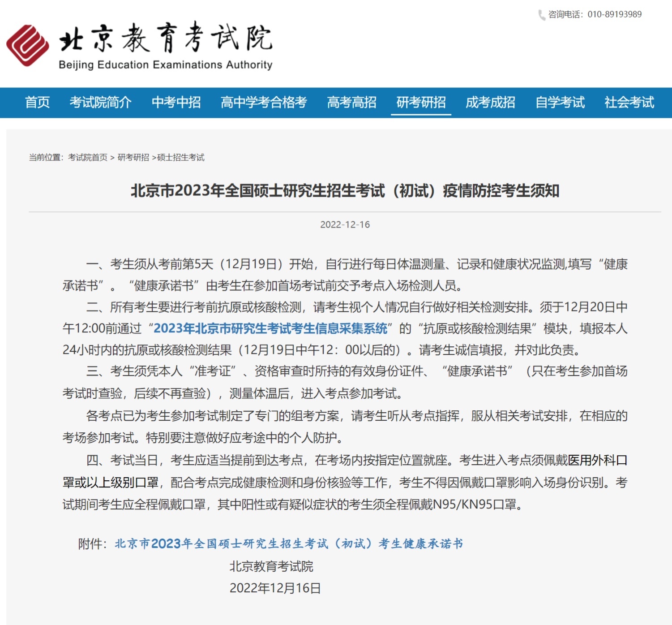Screen dimensions: 672x625
Task: Click the paragraph starting with 各考点已为考生
Action: pyautogui.click(x=345, y=427)
